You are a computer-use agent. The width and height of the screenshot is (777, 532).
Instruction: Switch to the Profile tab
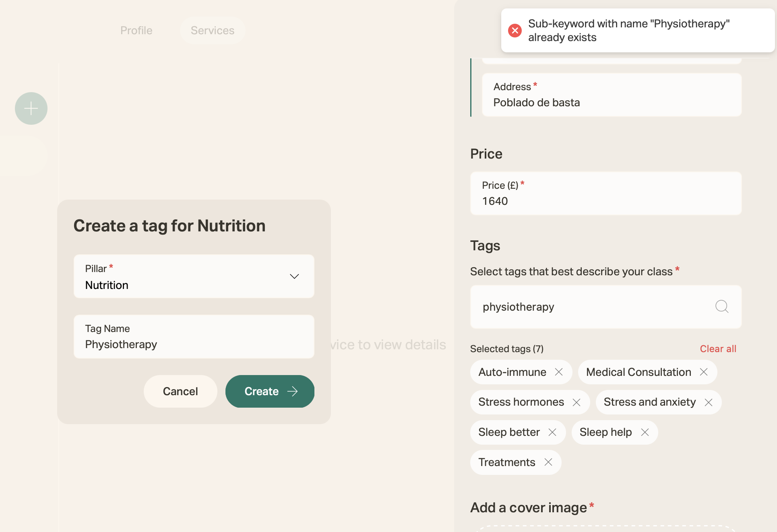pyautogui.click(x=136, y=31)
